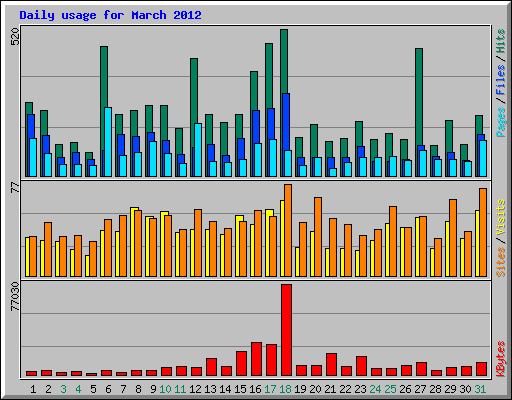
Task: Click green day label 17
Action: [270, 389]
